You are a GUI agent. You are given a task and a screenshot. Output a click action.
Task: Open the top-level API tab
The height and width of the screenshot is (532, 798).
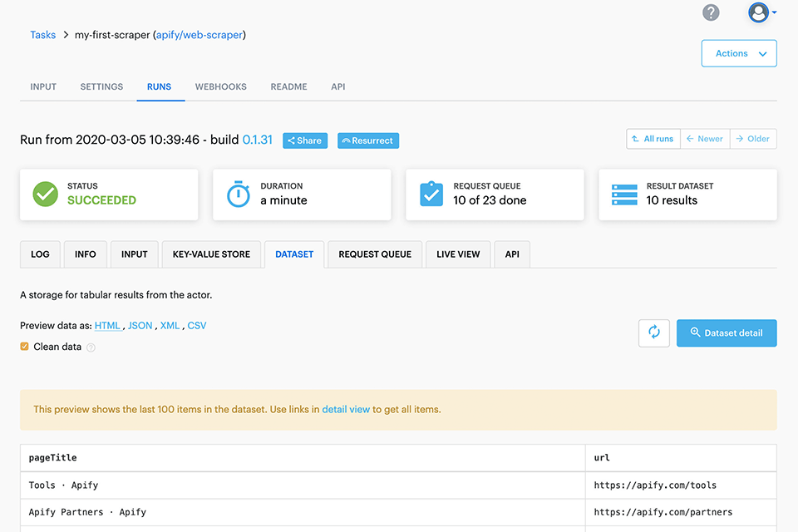point(338,86)
